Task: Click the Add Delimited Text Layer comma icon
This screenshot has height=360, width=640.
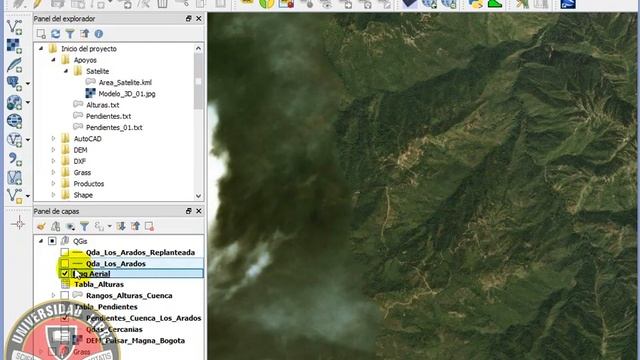Action: [x=14, y=158]
